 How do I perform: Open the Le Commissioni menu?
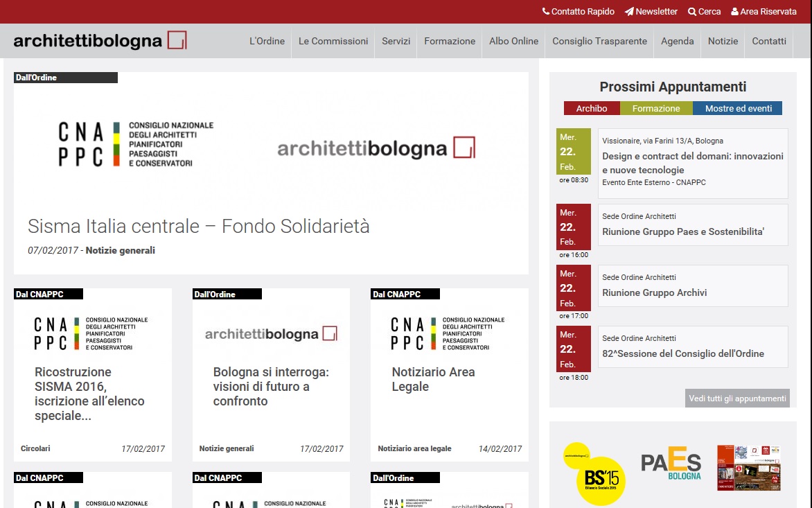[x=333, y=41]
